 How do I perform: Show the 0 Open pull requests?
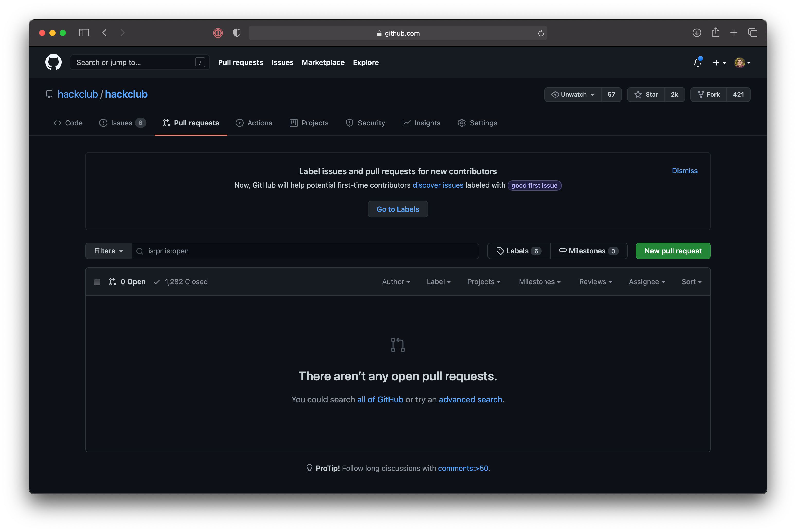click(127, 282)
